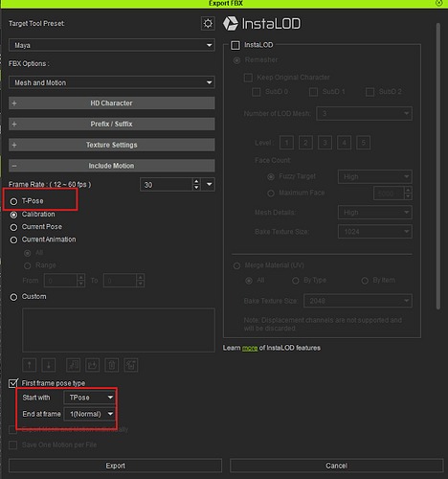Click inside the Custom motion list box
Screen dimensions: 448x479
(119, 330)
